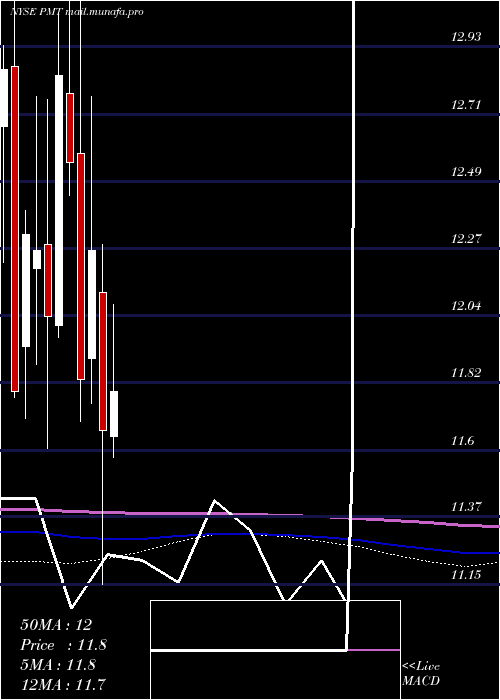Click the 12.71 price axis label
Screen dimensions: 500x700
[x=466, y=105]
